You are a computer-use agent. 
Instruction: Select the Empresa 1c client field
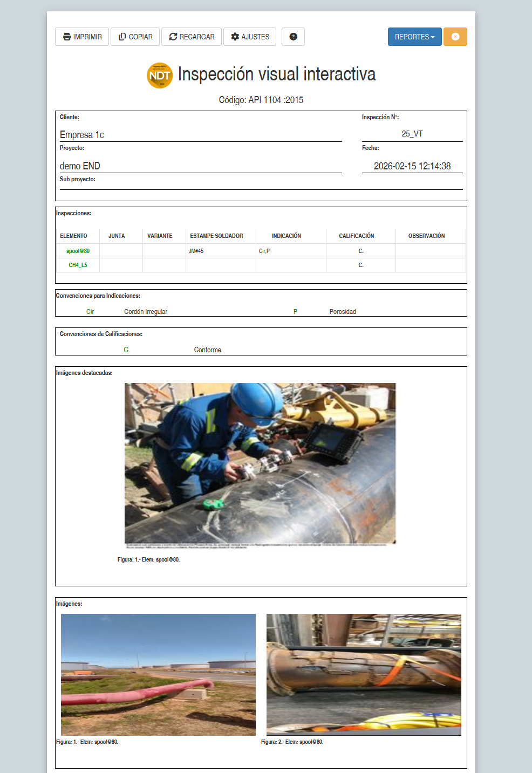click(201, 135)
